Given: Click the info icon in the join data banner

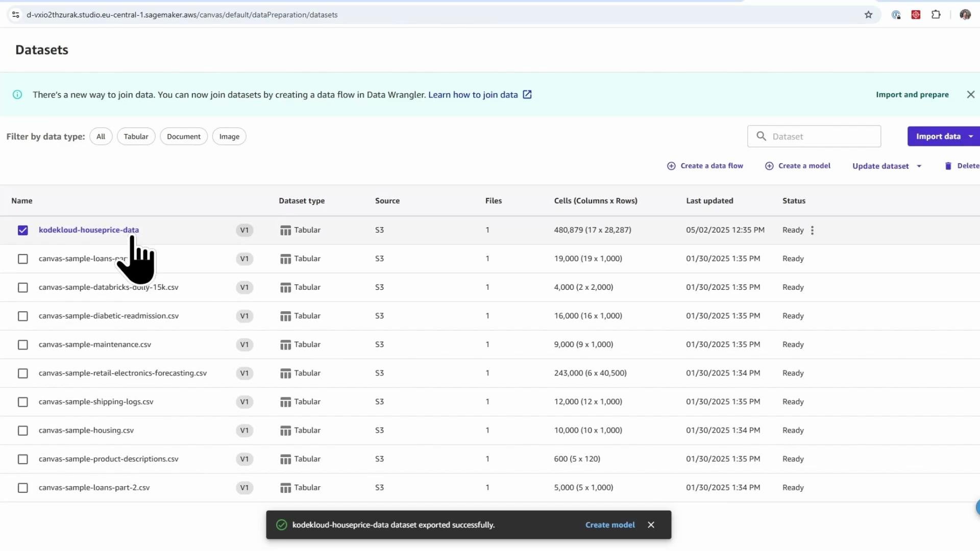Looking at the screenshot, I should 17,94.
